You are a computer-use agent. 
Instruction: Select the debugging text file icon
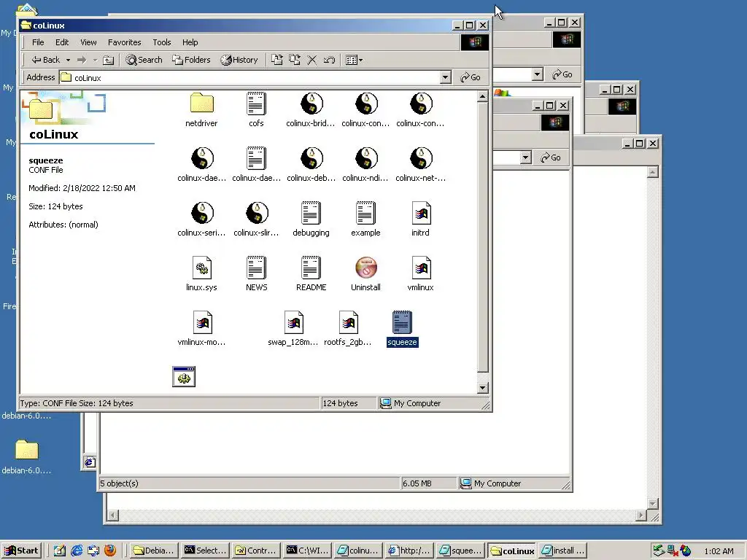tap(311, 214)
